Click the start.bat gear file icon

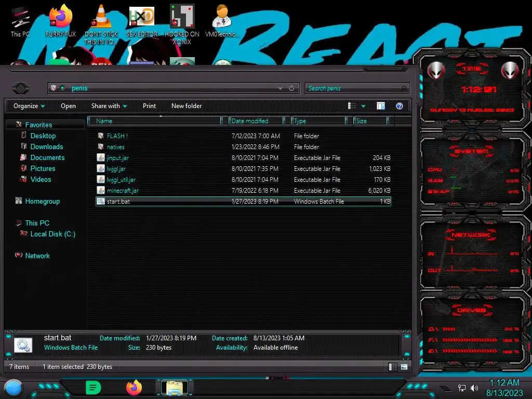[x=100, y=201]
